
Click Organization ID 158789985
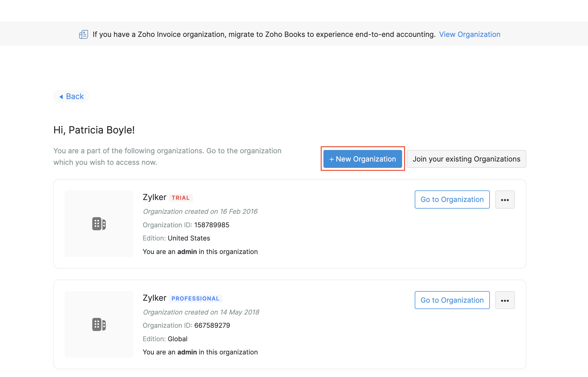pyautogui.click(x=211, y=225)
